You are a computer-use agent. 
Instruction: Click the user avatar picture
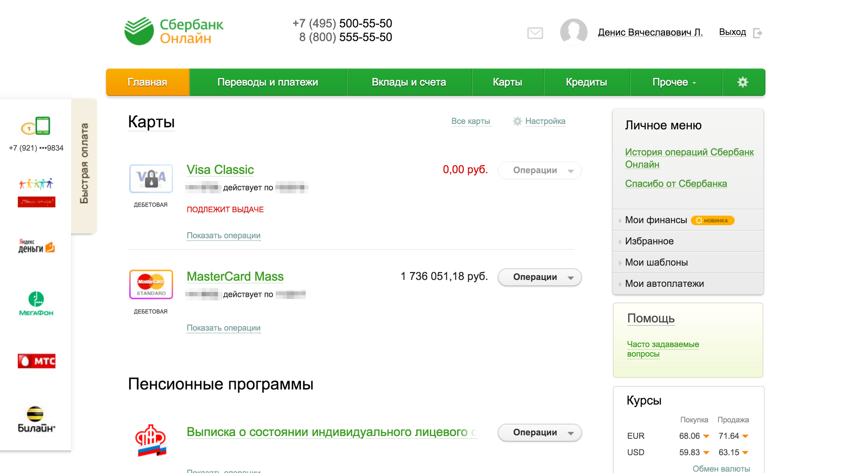click(x=573, y=32)
